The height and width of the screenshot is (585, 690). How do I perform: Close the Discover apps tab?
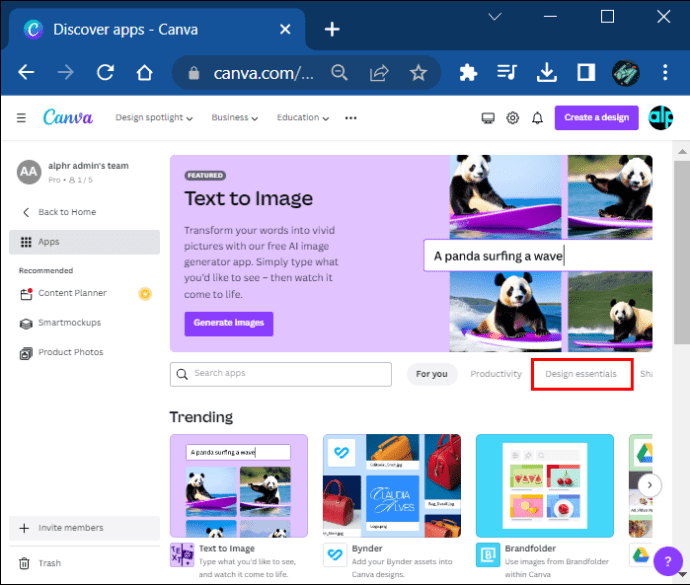(x=285, y=29)
